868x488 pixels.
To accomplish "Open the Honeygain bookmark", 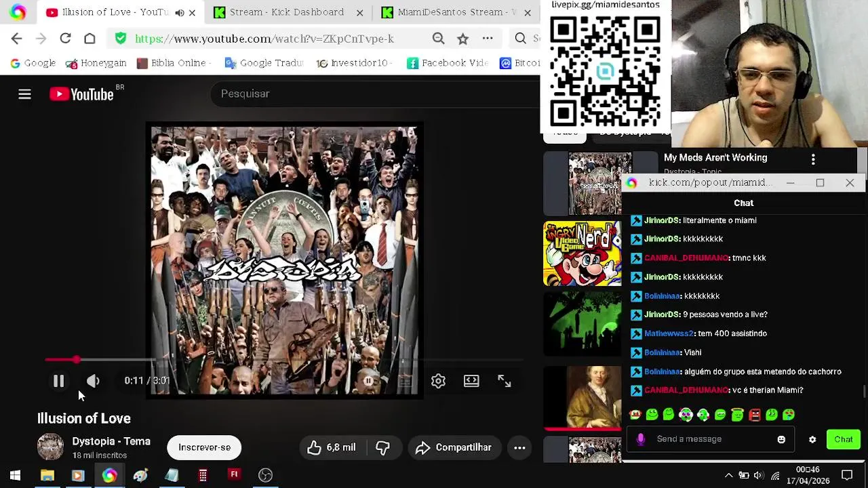I will click(96, 63).
